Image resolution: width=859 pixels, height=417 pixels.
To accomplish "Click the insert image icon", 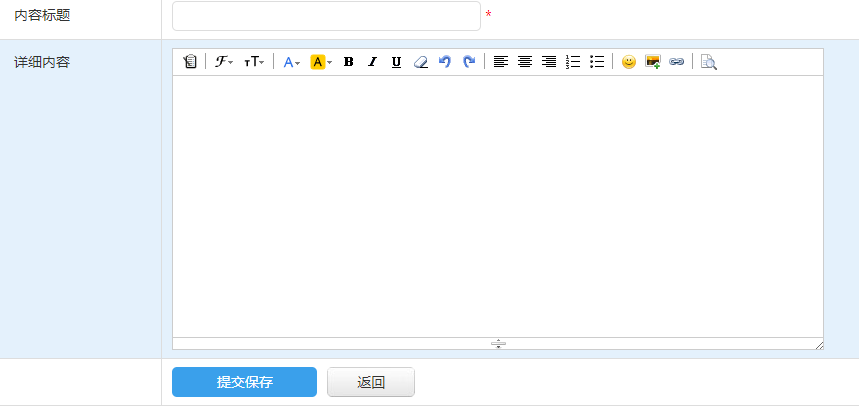I will [652, 62].
